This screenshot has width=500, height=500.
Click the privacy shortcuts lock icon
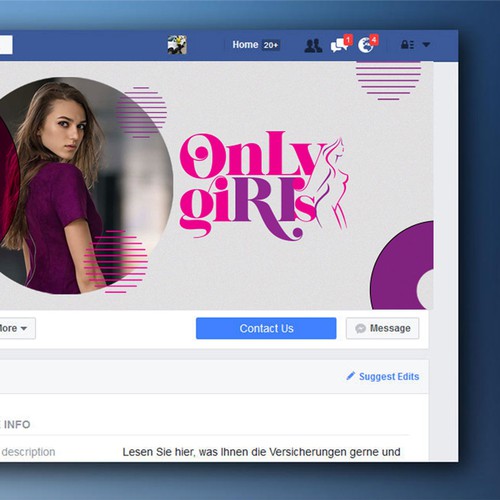[407, 45]
